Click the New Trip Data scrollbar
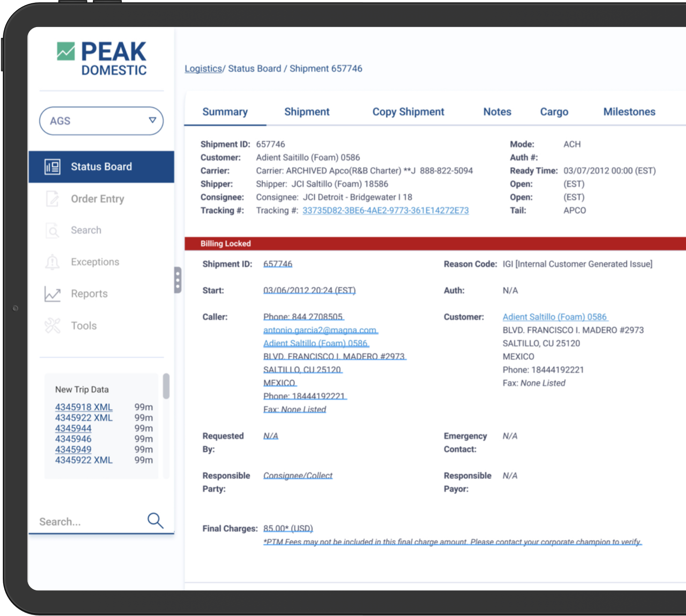686x616 pixels. point(166,386)
